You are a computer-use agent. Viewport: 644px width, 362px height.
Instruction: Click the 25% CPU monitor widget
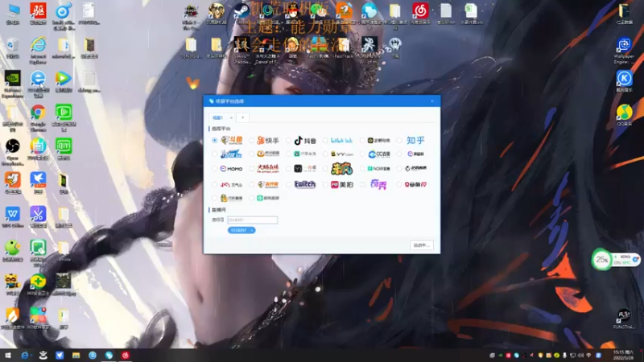pos(615,259)
